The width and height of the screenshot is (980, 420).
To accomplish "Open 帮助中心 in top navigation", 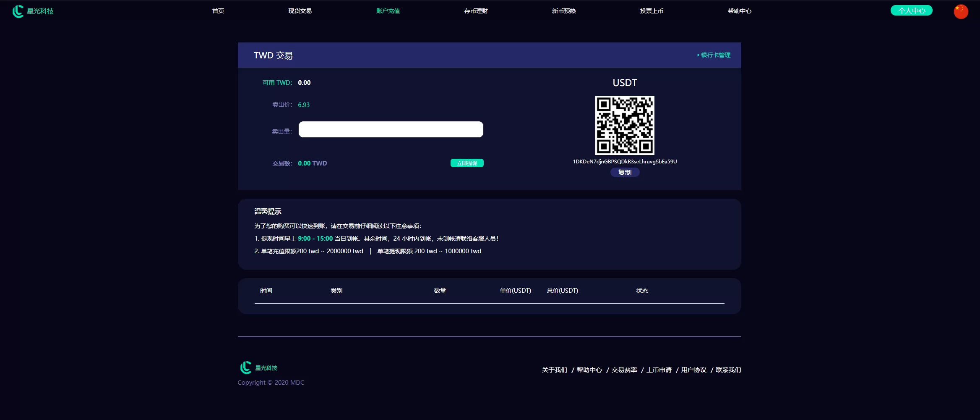I will click(740, 11).
